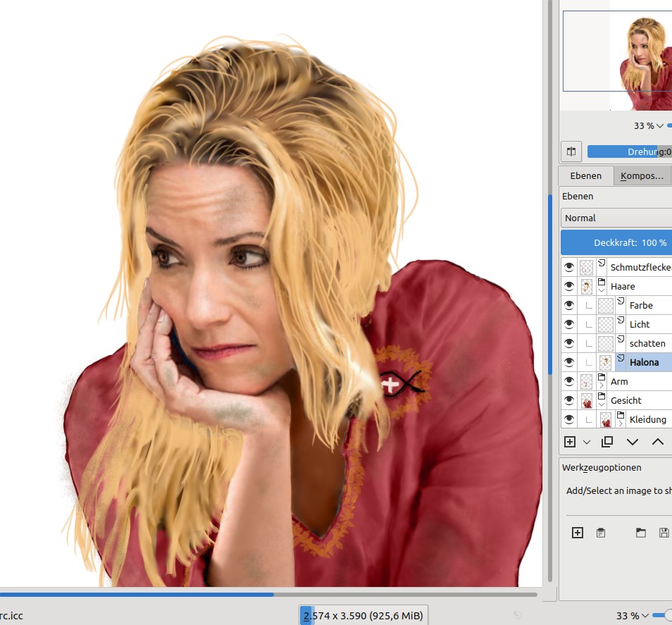Collapse the Haare layer group
The height and width of the screenshot is (625, 672).
coord(602,290)
